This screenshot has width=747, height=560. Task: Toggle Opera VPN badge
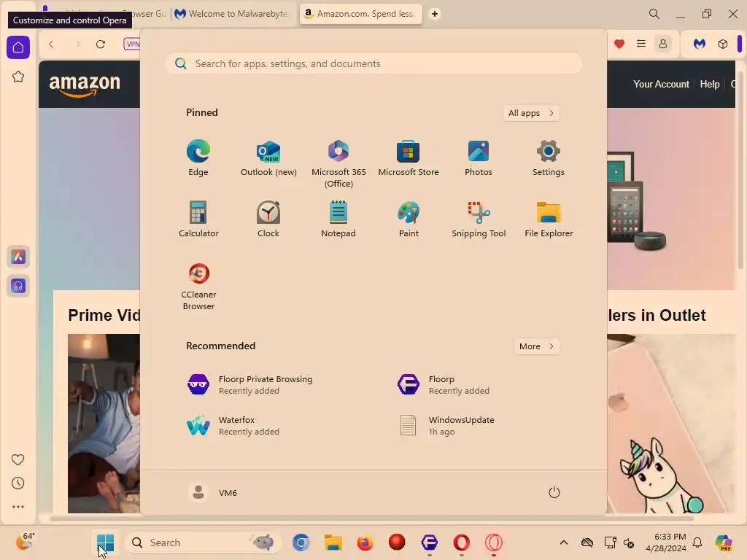[132, 44]
